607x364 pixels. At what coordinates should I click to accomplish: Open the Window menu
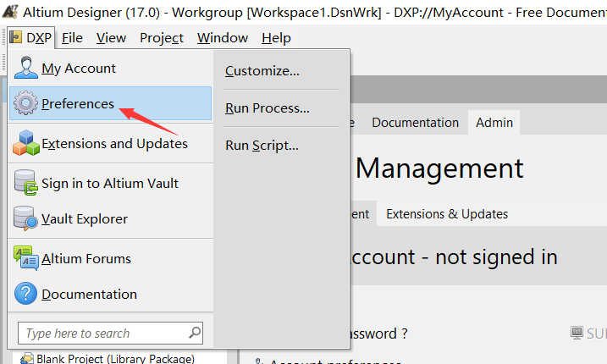point(222,37)
